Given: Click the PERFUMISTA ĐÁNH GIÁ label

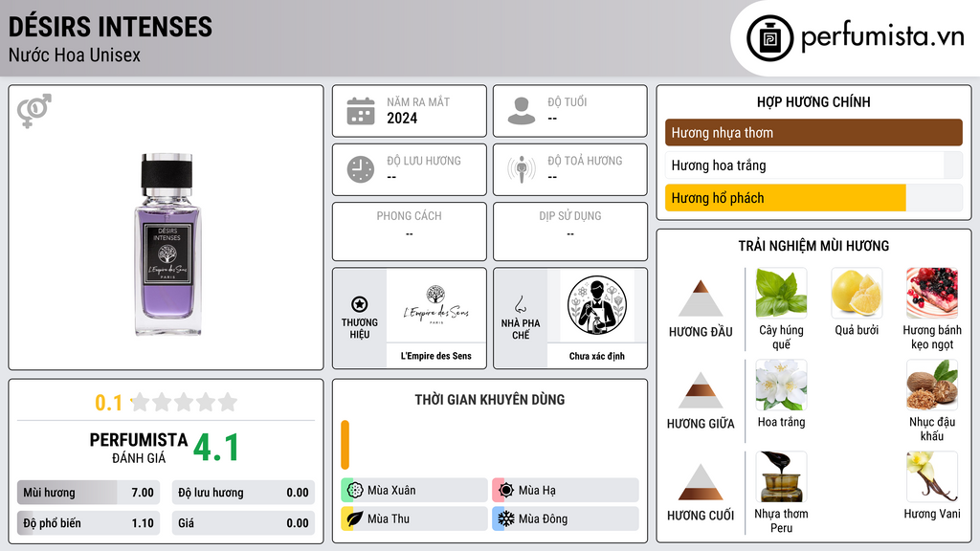Looking at the screenshot, I should (139, 448).
